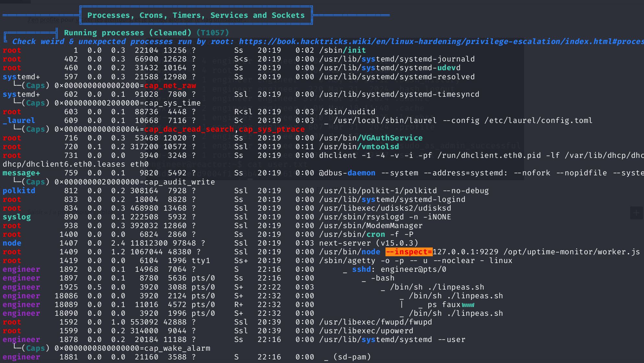Click the sshd: engineer@pts/0 entry
The image size is (644, 363).
point(399,269)
